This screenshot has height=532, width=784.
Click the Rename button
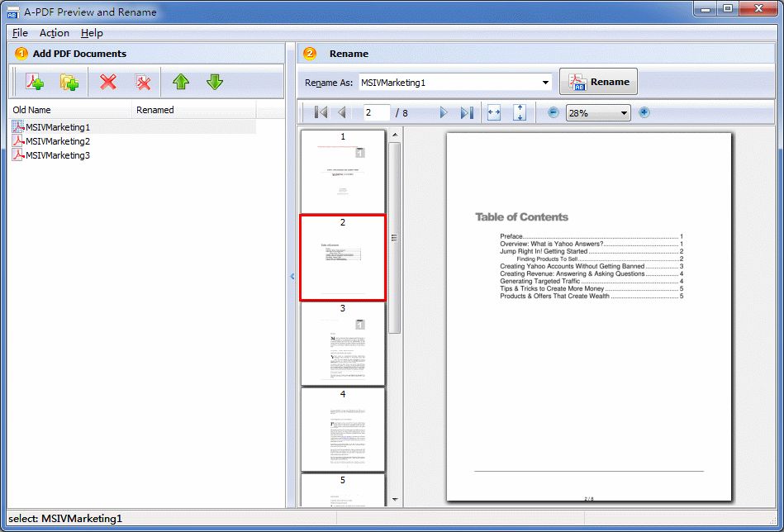pyautogui.click(x=598, y=82)
